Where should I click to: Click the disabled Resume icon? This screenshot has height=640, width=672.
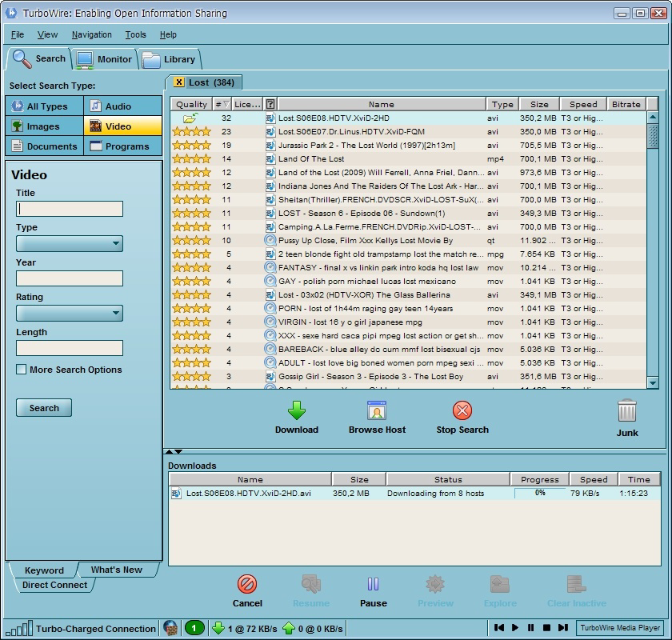pyautogui.click(x=311, y=584)
